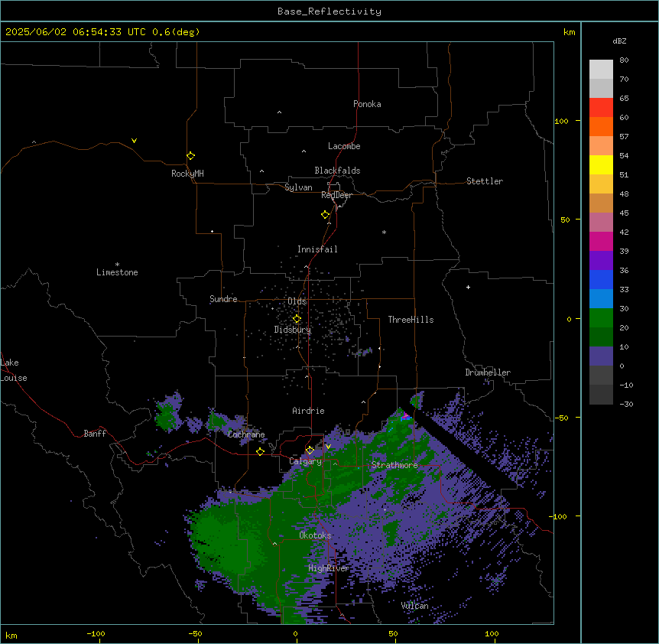The width and height of the screenshot is (659, 644).
Task: Click the asterisk marker above the Limestone label
Action: click(x=117, y=265)
